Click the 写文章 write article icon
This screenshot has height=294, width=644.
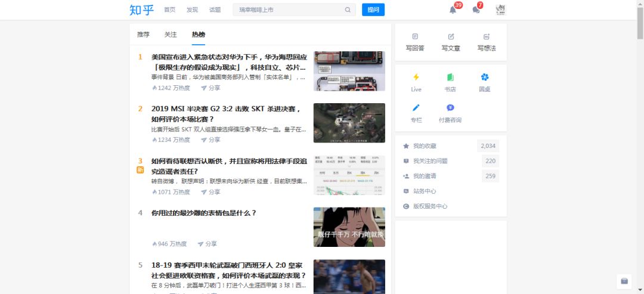(451, 36)
